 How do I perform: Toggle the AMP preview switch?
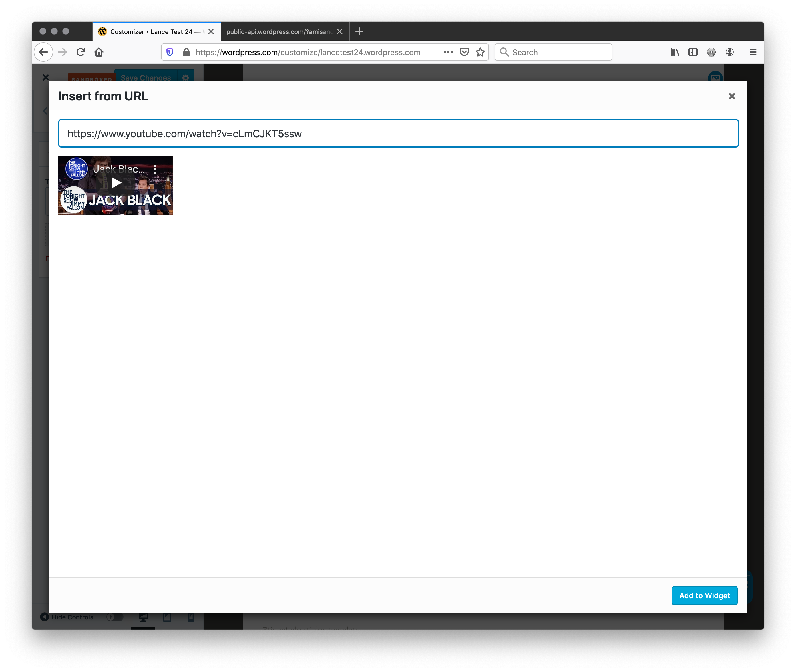coord(114,617)
